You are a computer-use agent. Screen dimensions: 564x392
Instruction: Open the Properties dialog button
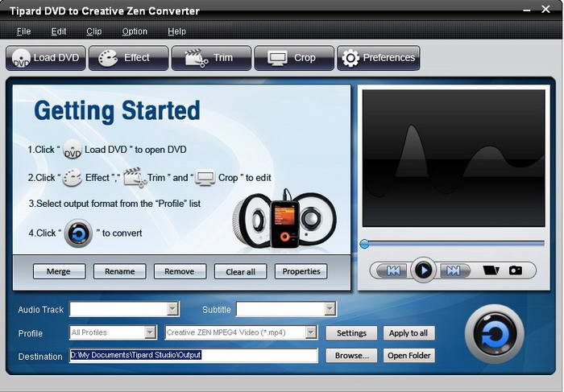[x=301, y=271]
